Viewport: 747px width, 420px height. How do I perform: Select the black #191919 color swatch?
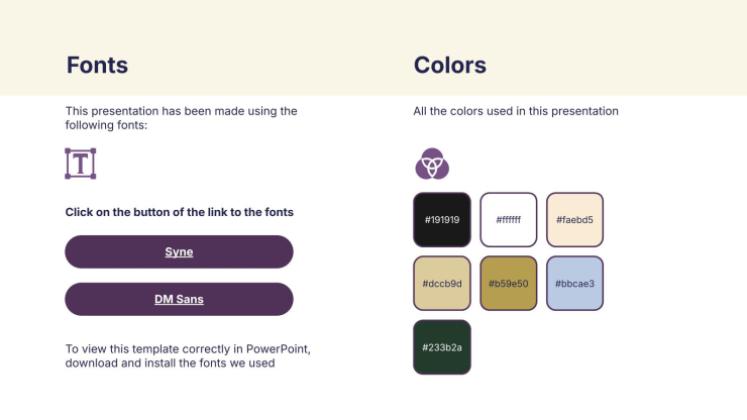tap(441, 220)
